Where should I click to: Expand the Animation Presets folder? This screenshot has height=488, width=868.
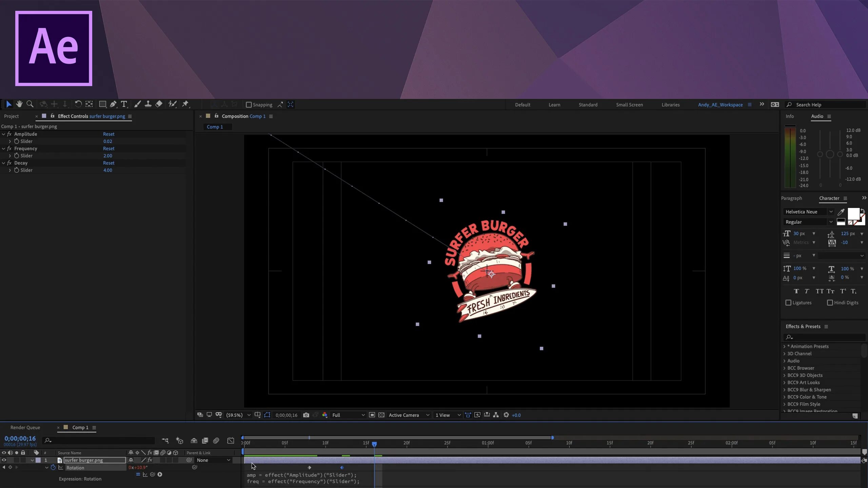coord(784,346)
